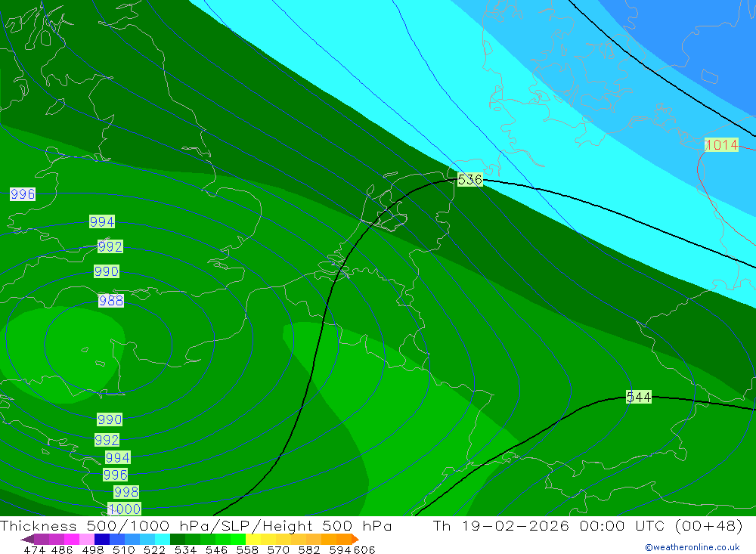Click the 474 legend value
Screen dimensions: 756x554
[34, 549]
